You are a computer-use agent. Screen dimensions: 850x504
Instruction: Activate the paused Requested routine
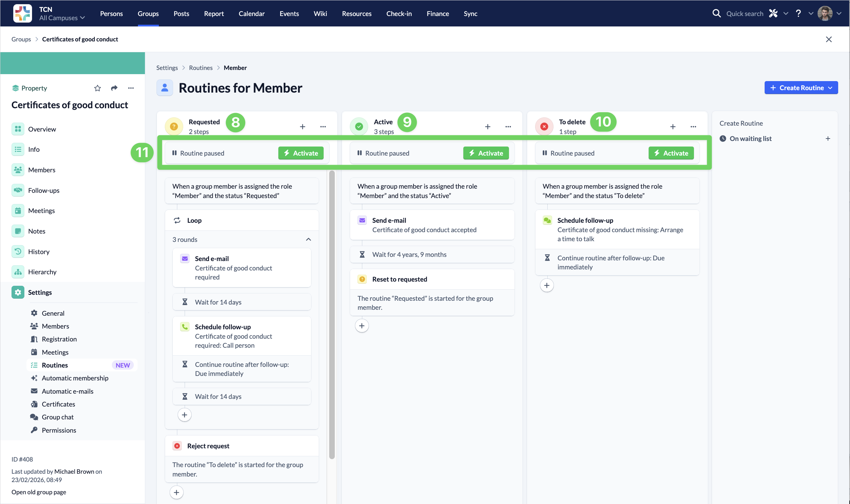click(301, 153)
